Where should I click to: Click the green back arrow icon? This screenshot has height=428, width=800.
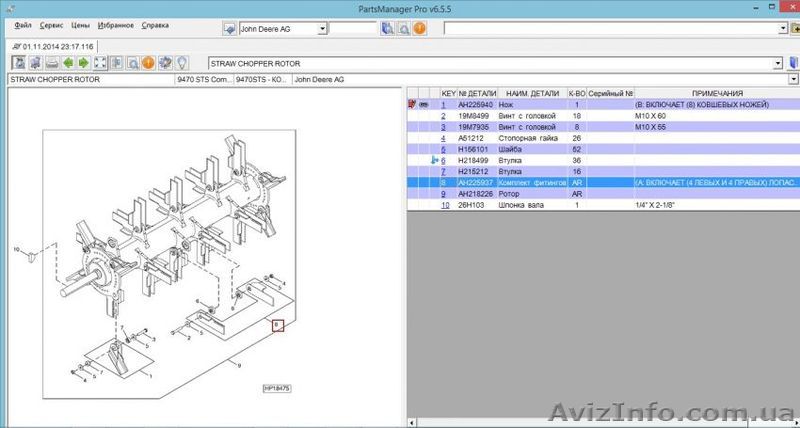tap(67, 63)
